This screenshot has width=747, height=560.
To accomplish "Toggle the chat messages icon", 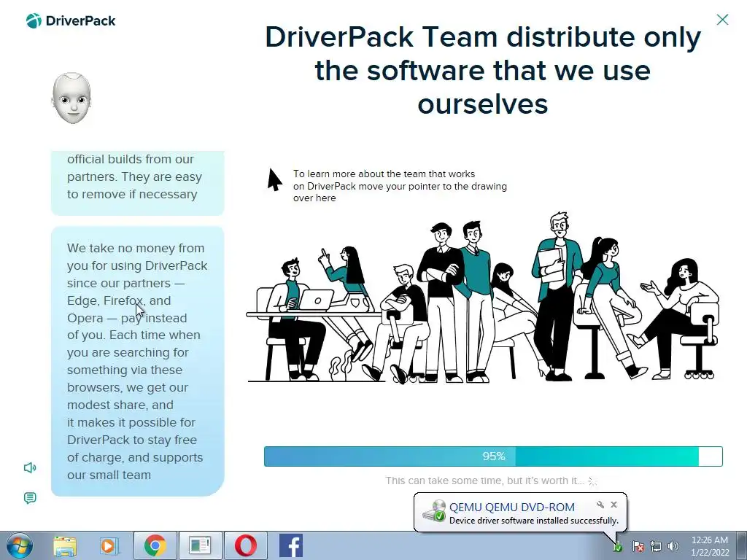I will 30,498.
